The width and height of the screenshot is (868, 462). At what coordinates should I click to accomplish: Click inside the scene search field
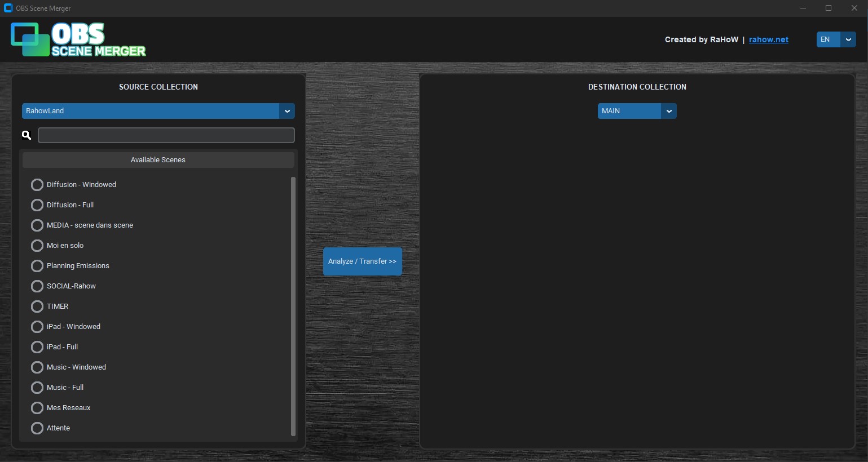point(166,135)
